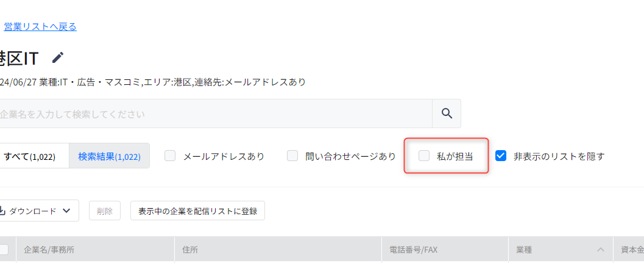Follow the 営業リストへ戻る link
The height and width of the screenshot is (263, 644).
coord(40,27)
